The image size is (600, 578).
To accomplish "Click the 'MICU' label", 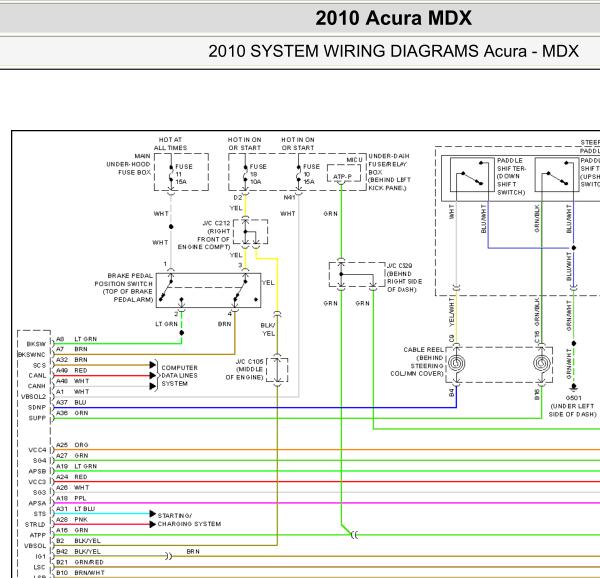I will pos(354,160).
